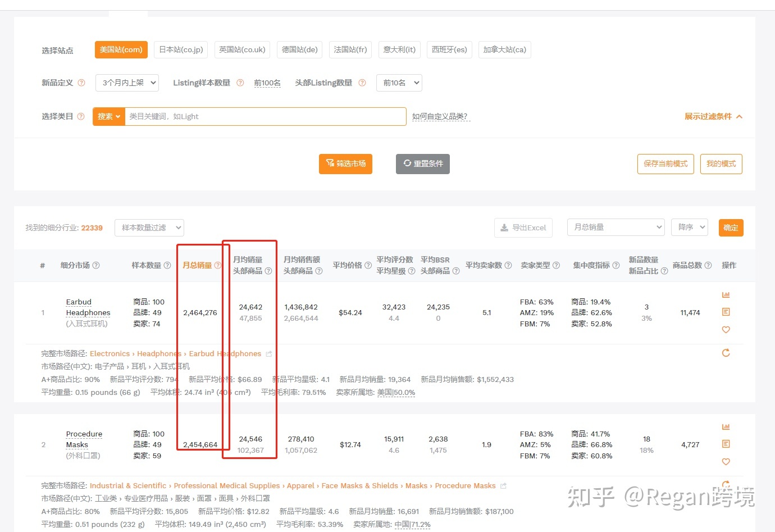Image resolution: width=775 pixels, height=532 pixels.
Task: Click 筛选市场 button
Action: (x=345, y=164)
